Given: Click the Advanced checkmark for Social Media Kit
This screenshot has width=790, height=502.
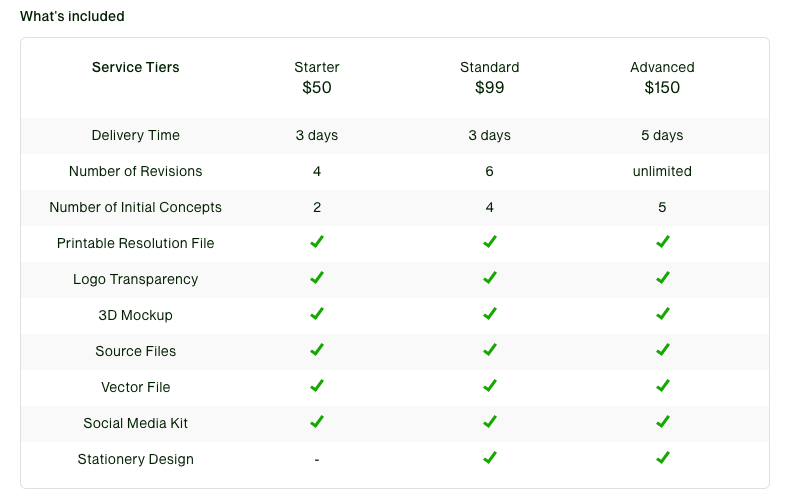Looking at the screenshot, I should tap(662, 422).
